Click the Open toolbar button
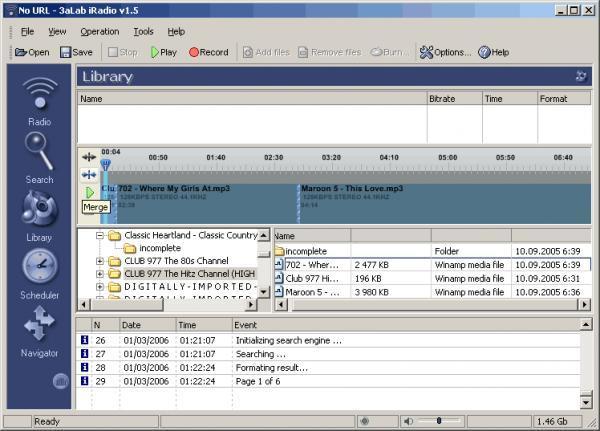Screen dimensions: 600x431 (32, 52)
